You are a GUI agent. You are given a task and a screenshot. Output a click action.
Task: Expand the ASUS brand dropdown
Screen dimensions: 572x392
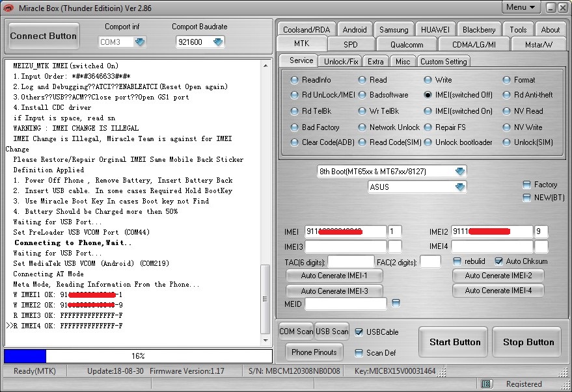(460, 187)
